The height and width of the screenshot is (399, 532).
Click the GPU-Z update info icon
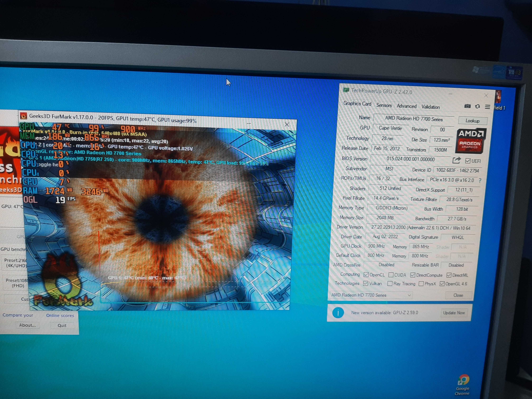tap(338, 312)
